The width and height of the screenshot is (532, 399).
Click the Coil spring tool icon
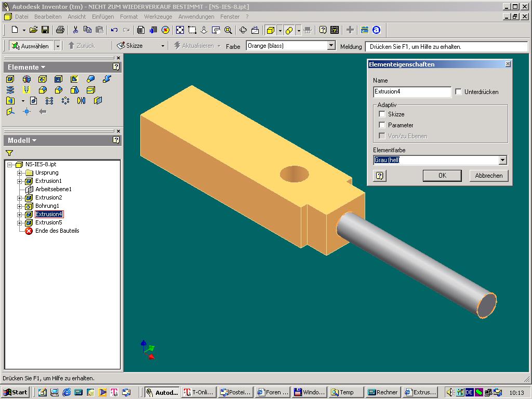coord(10,90)
